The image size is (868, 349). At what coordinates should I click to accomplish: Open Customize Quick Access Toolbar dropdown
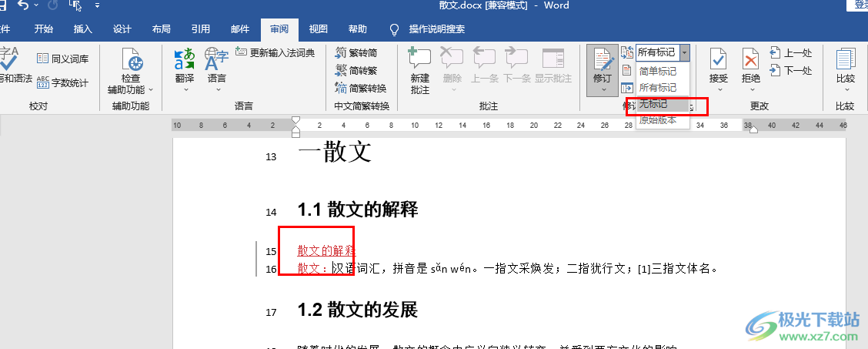tap(98, 5)
